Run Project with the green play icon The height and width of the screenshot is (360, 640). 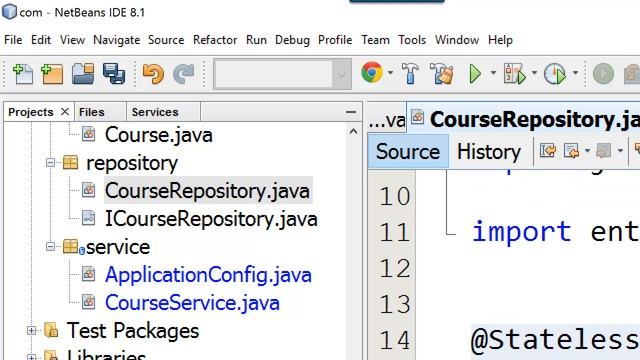coord(475,74)
